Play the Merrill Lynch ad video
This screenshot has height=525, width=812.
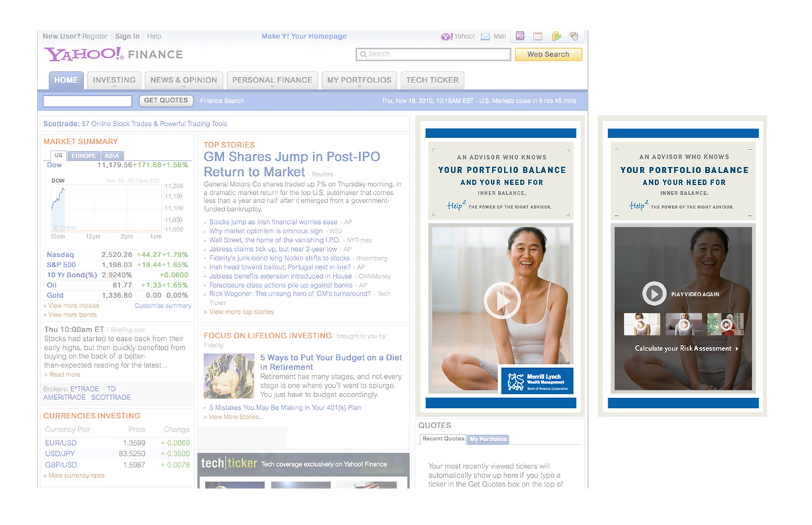click(501, 300)
